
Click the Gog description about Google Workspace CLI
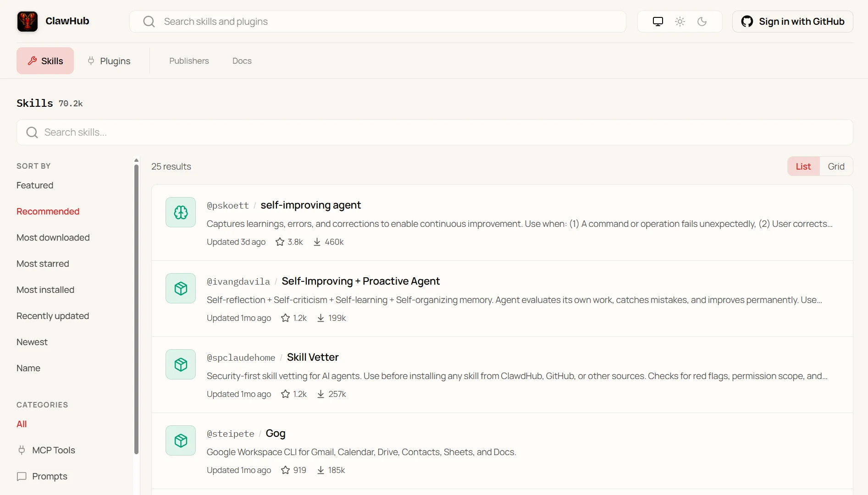[361, 452]
